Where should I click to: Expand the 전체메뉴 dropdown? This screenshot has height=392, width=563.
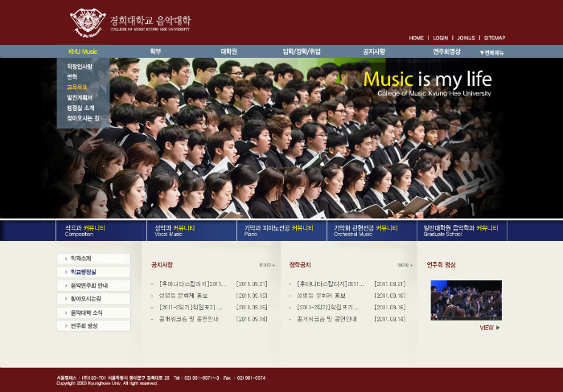(492, 53)
